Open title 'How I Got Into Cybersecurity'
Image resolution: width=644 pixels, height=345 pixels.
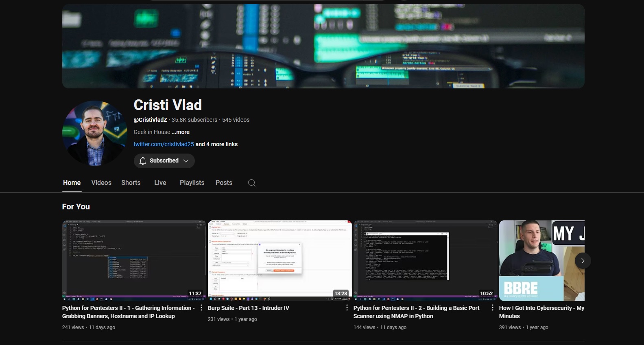(542, 312)
